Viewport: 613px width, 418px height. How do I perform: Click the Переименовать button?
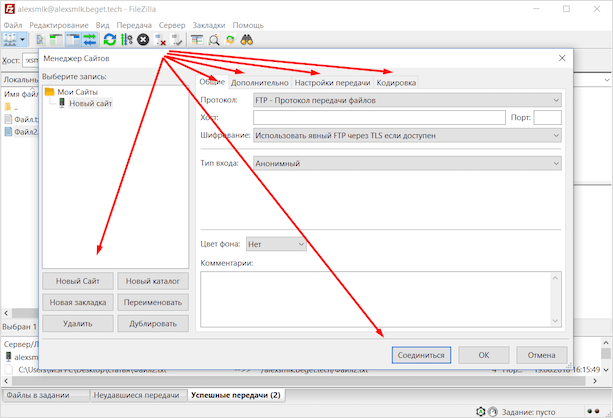click(153, 302)
